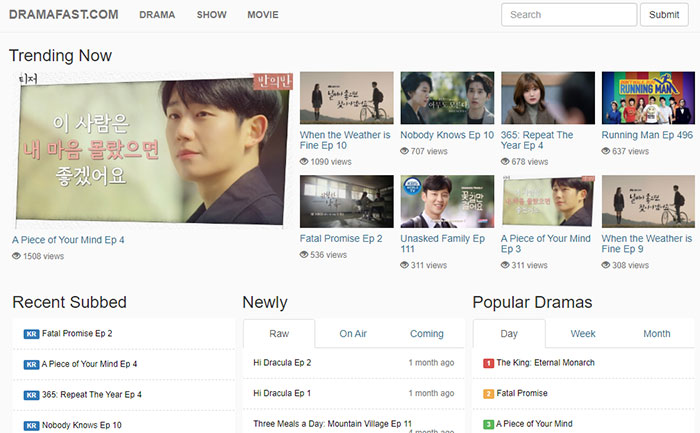The width and height of the screenshot is (700, 433).
Task: Click the eye icon beside 1508 views
Action: pos(17,256)
